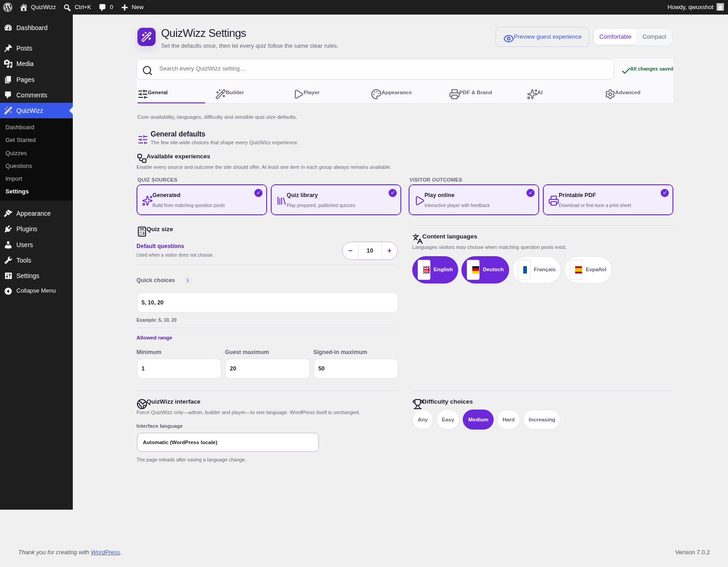Viewport: 728px width, 567px height.
Task: Click the Content languages translate icon
Action: tap(418, 238)
